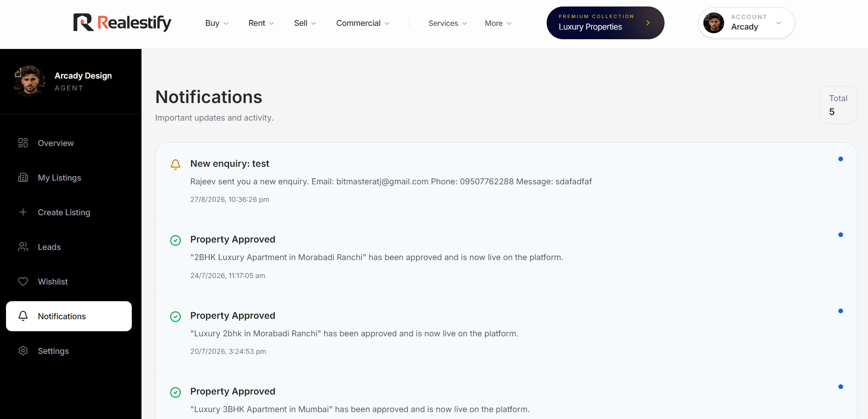Click the arrow icon in Luxury Properties banner
868x419 pixels.
click(x=648, y=23)
